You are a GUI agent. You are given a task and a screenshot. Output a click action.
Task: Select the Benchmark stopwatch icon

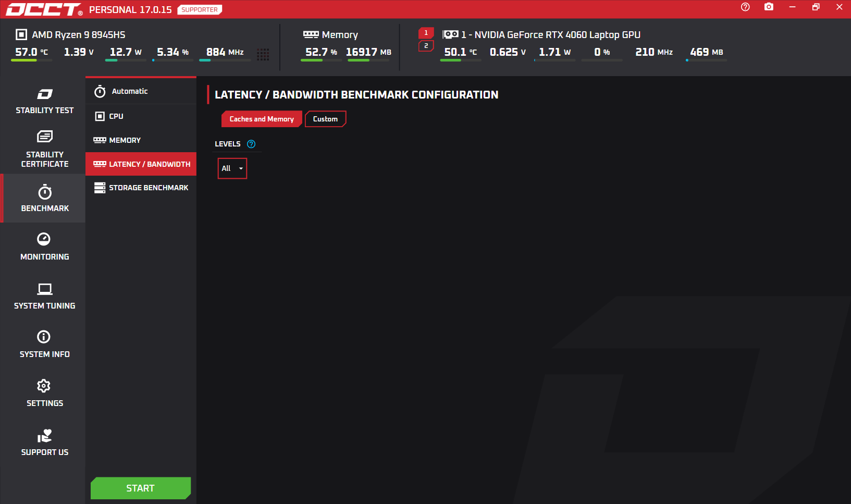tap(45, 192)
